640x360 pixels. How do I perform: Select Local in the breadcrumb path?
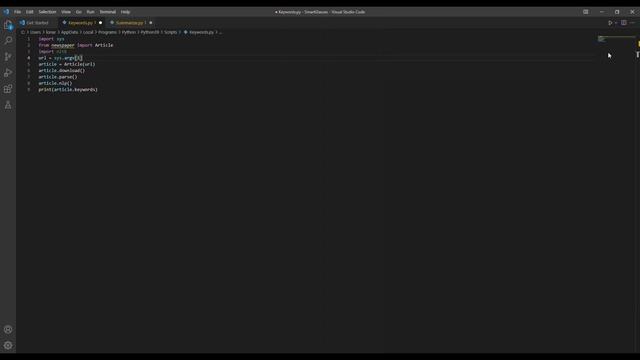[x=88, y=32]
